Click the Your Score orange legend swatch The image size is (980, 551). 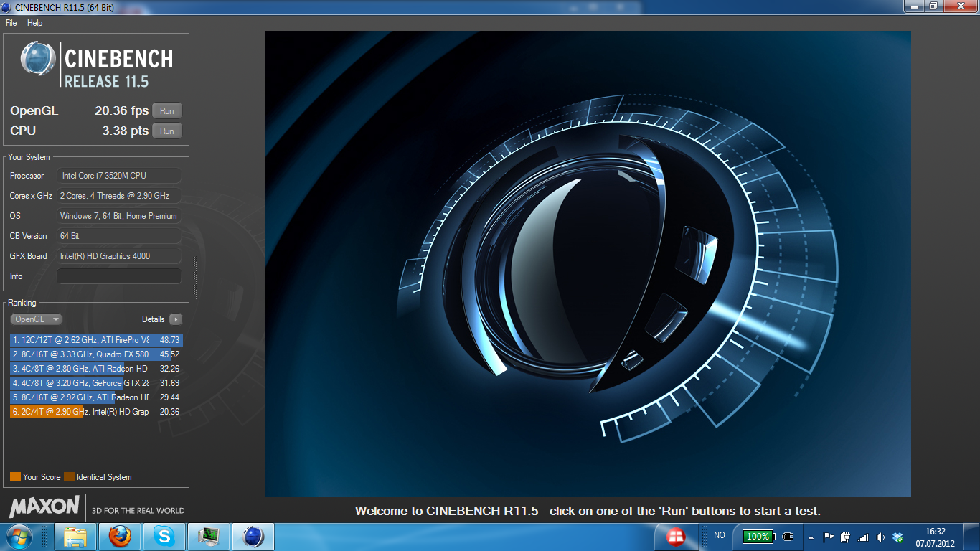pos(15,477)
